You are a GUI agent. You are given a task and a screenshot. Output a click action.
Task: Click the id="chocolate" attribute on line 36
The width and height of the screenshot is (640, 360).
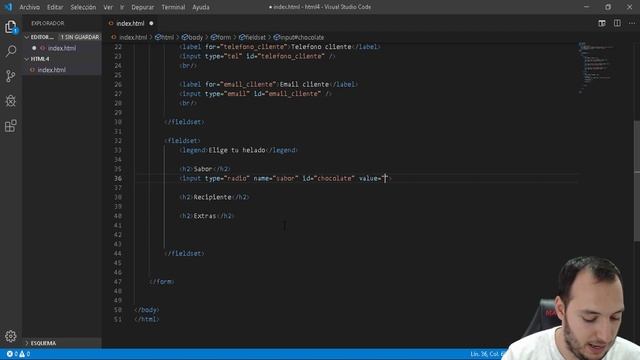(328, 178)
